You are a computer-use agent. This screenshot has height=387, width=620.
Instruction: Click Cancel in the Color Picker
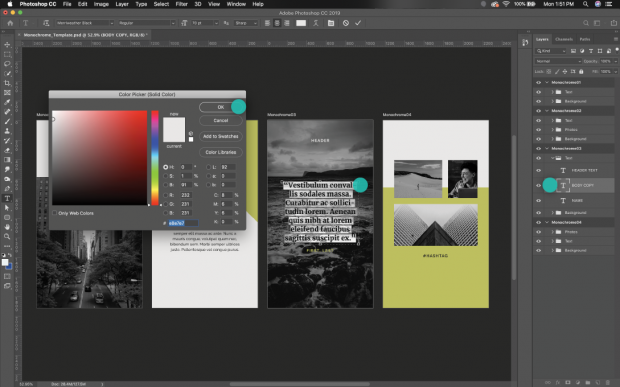[221, 120]
